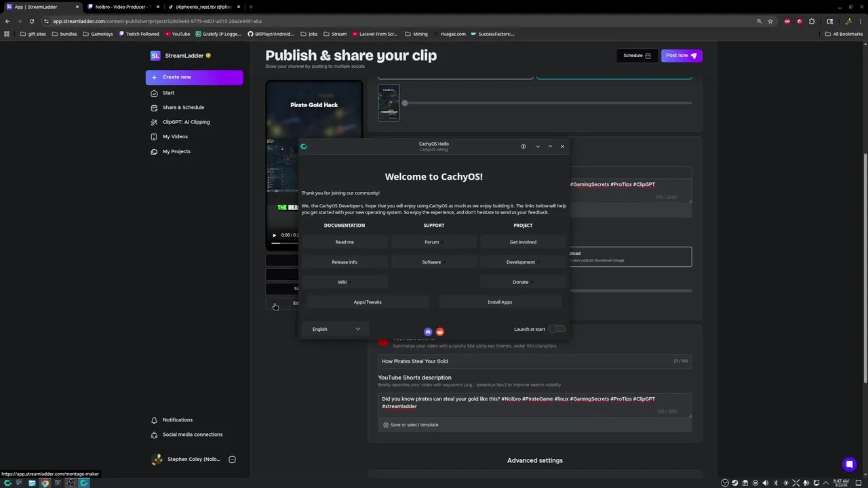Open the GameKeys bookmarks folder
Image resolution: width=868 pixels, height=488 pixels.
98,34
